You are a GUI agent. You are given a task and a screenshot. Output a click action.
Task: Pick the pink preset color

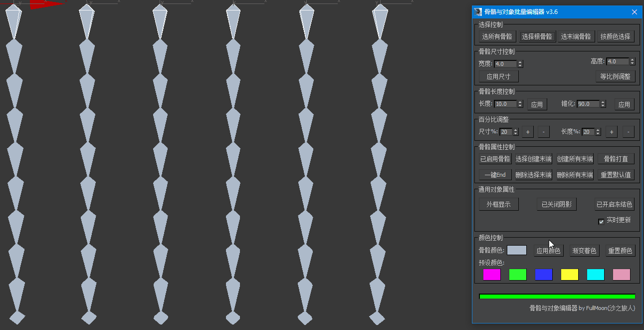click(622, 275)
